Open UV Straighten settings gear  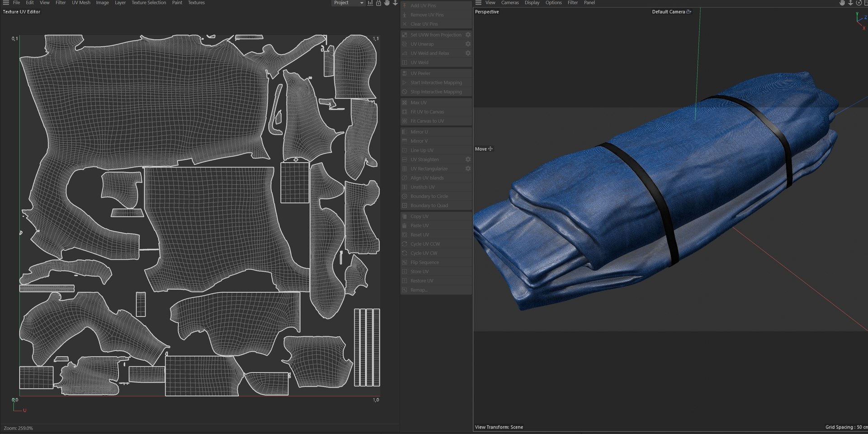[x=468, y=159]
